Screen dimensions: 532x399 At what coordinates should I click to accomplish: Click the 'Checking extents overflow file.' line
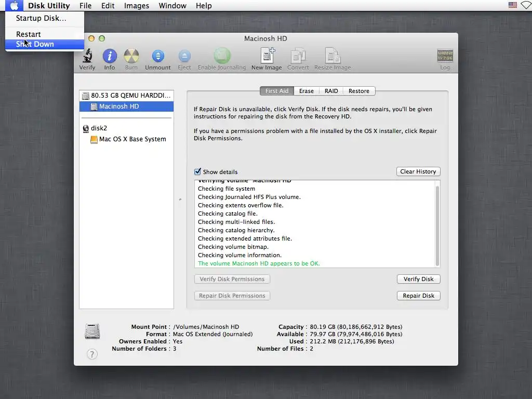241,205
